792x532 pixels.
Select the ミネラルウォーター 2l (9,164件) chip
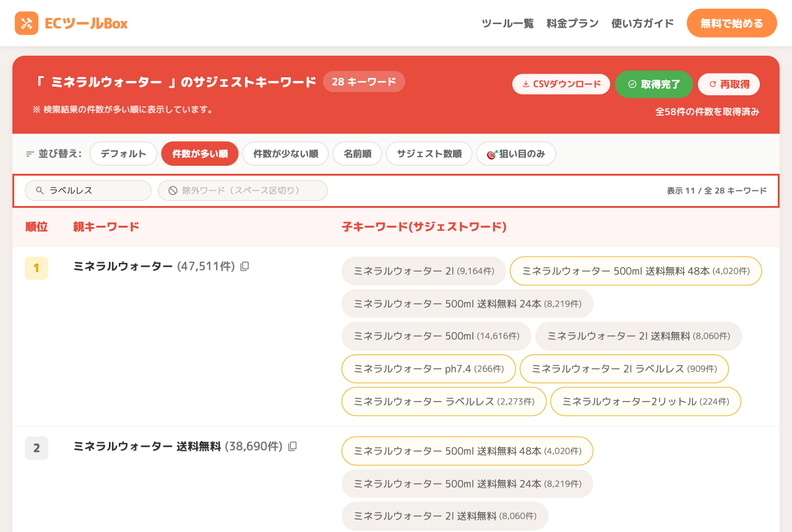tap(424, 271)
